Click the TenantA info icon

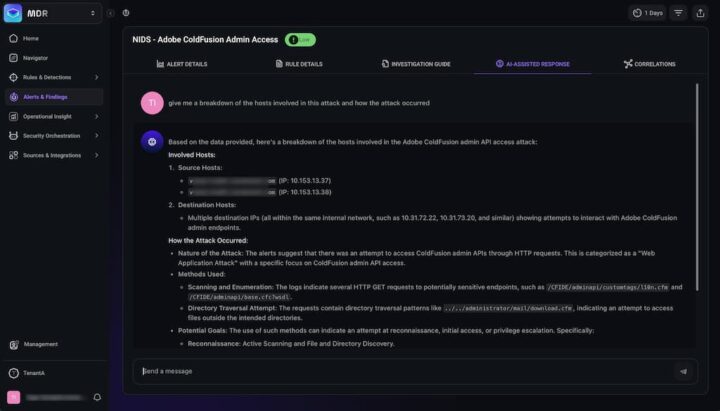click(x=13, y=373)
